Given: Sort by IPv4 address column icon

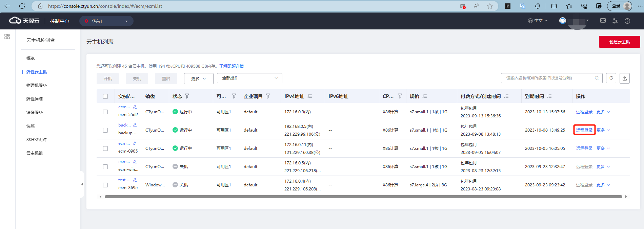Looking at the screenshot, I should (309, 96).
